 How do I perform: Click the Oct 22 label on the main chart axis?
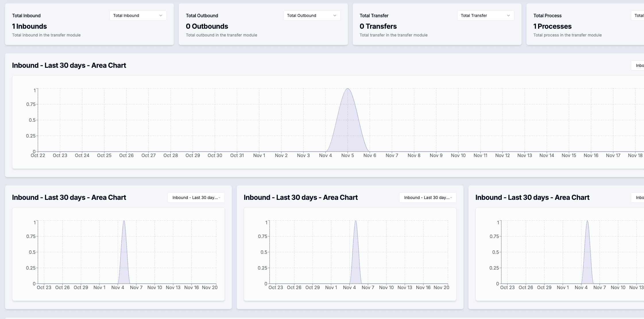point(38,155)
